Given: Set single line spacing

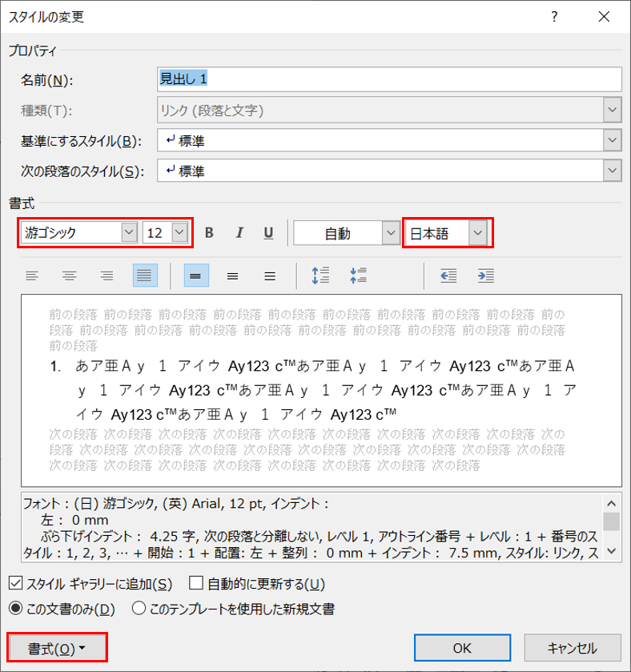Looking at the screenshot, I should pos(196,276).
